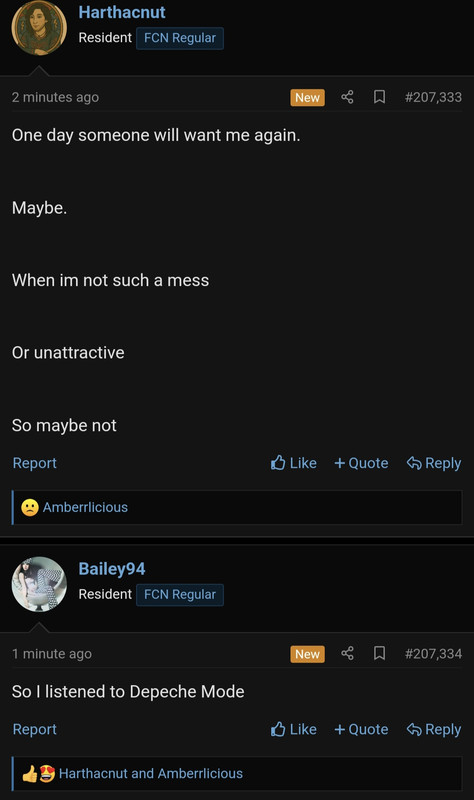Open Harthacnut's profile from username
Screen dimensions: 474x800
[122, 12]
